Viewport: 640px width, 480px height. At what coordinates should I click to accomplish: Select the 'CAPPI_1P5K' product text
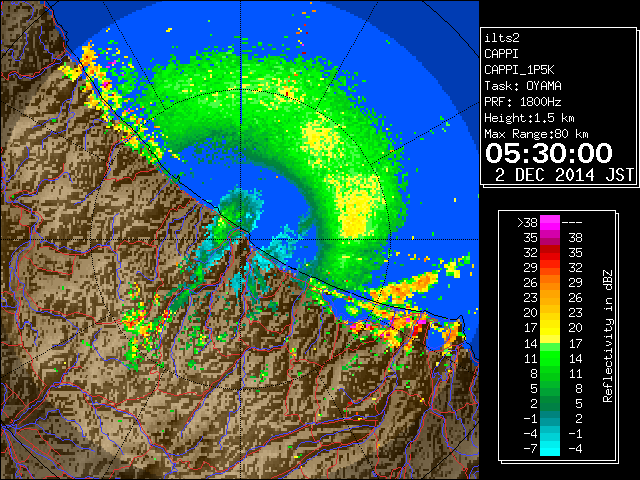pos(519,70)
